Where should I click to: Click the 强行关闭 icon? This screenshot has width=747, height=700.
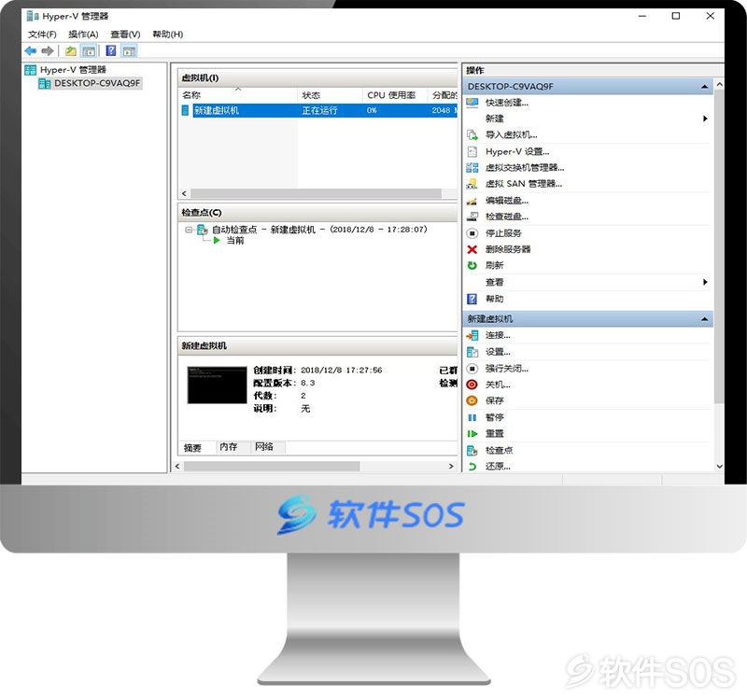[x=472, y=369]
